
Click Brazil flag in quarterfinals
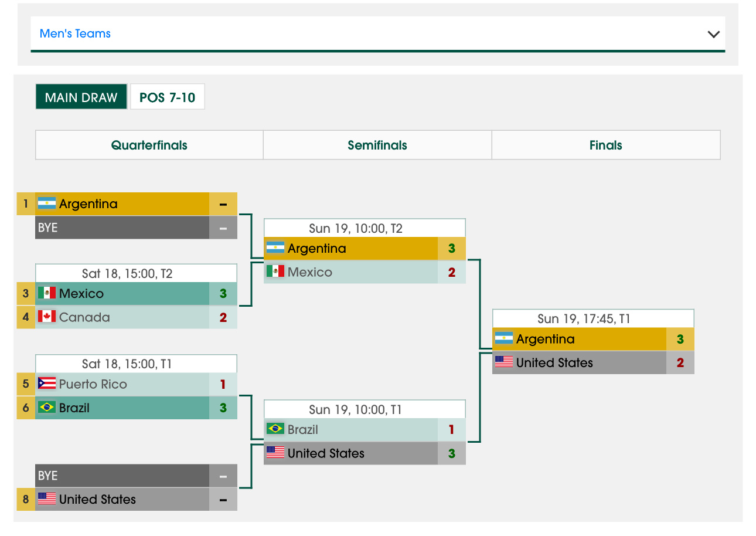coord(47,407)
